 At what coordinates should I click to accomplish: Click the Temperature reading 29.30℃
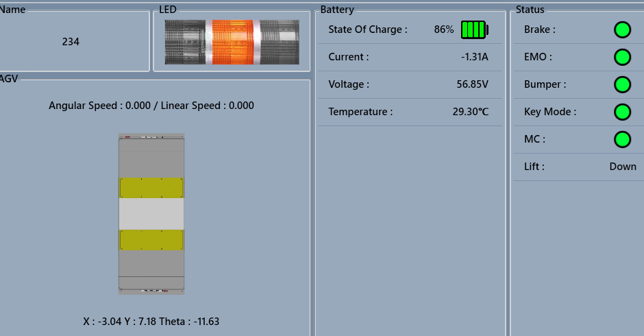tap(470, 112)
